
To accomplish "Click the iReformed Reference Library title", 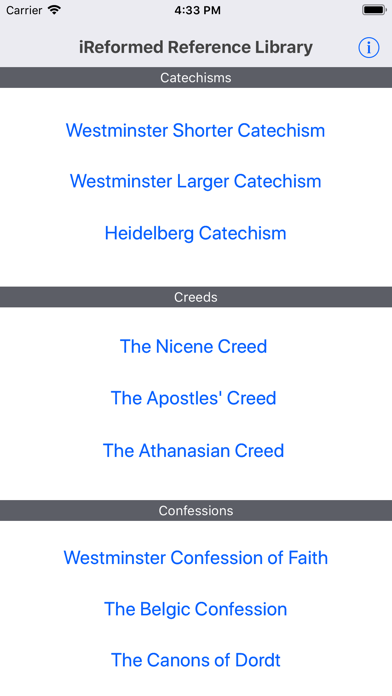I will pos(196,47).
